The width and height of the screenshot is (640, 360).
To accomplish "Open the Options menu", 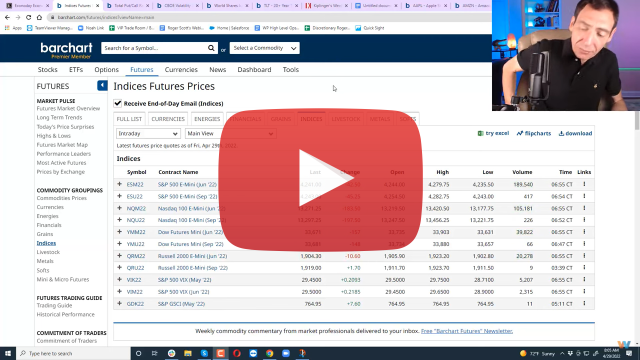I will (107, 70).
